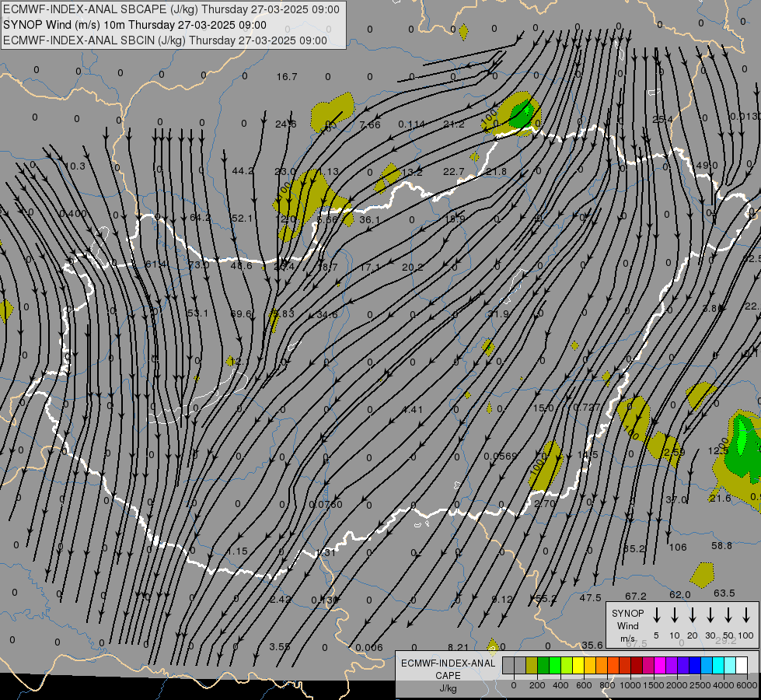Click the map value '53.1'
Viewport: 761px width, 700px height.
pyautogui.click(x=197, y=313)
